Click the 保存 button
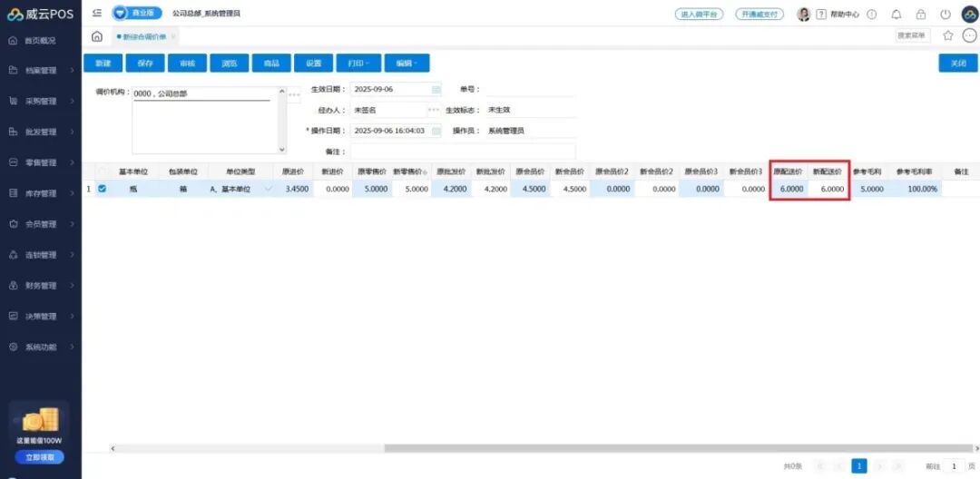This screenshot has height=479, width=980. click(x=145, y=64)
